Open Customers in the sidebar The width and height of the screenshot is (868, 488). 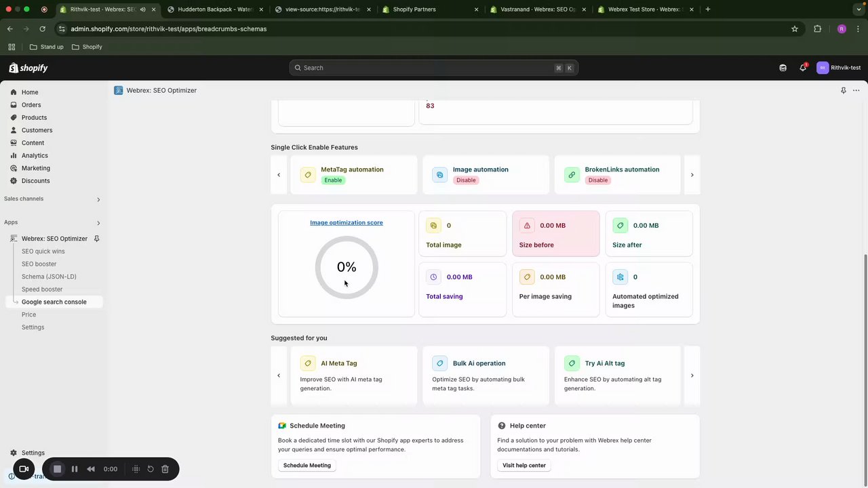[37, 130]
